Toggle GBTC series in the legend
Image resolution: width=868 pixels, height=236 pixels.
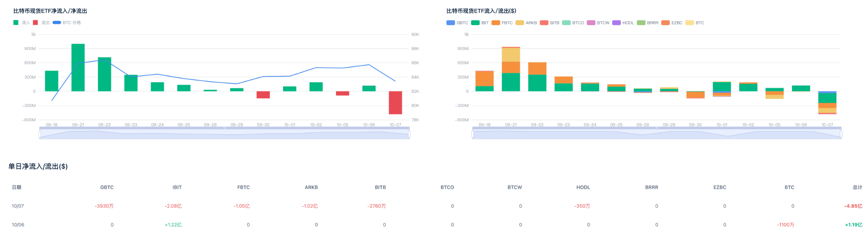(x=457, y=23)
